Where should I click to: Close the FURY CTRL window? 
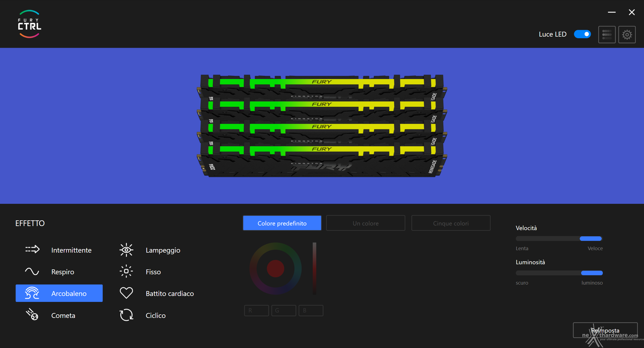[632, 12]
